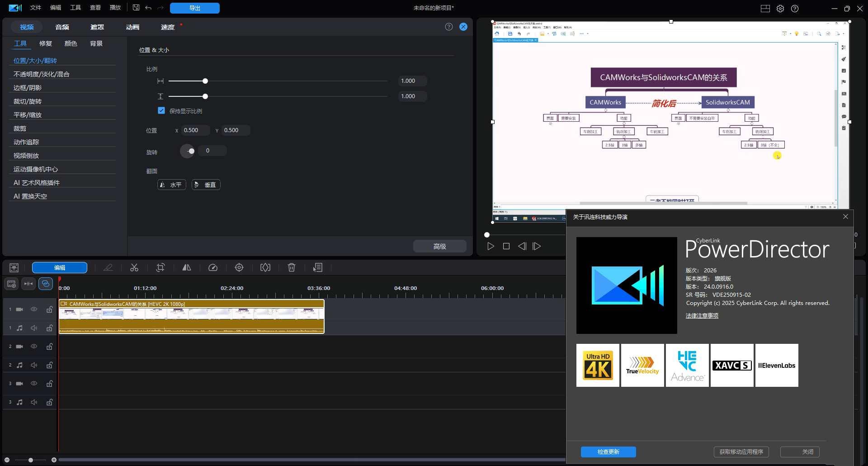Open the Speed adjustment icon in the toolbar

point(213,267)
